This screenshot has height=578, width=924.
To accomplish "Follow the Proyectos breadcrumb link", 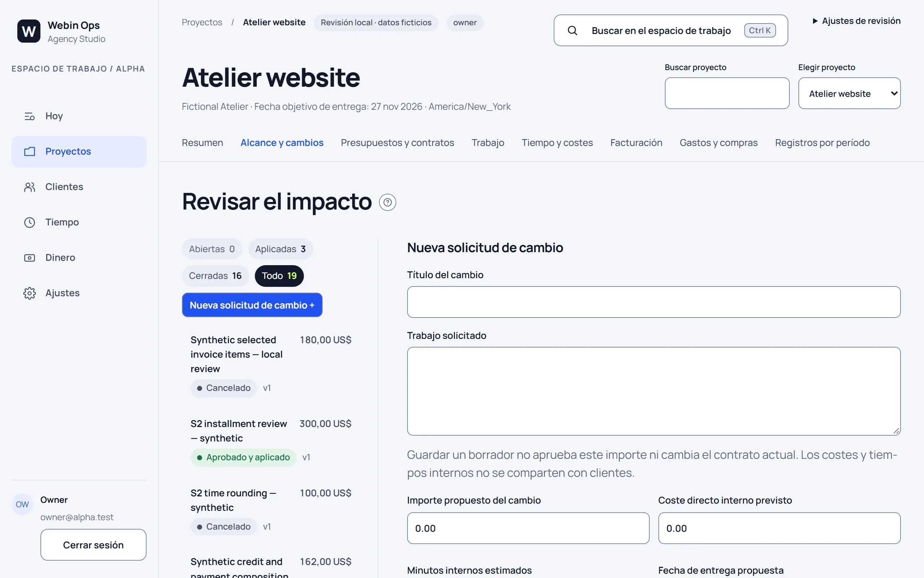I will 202,22.
